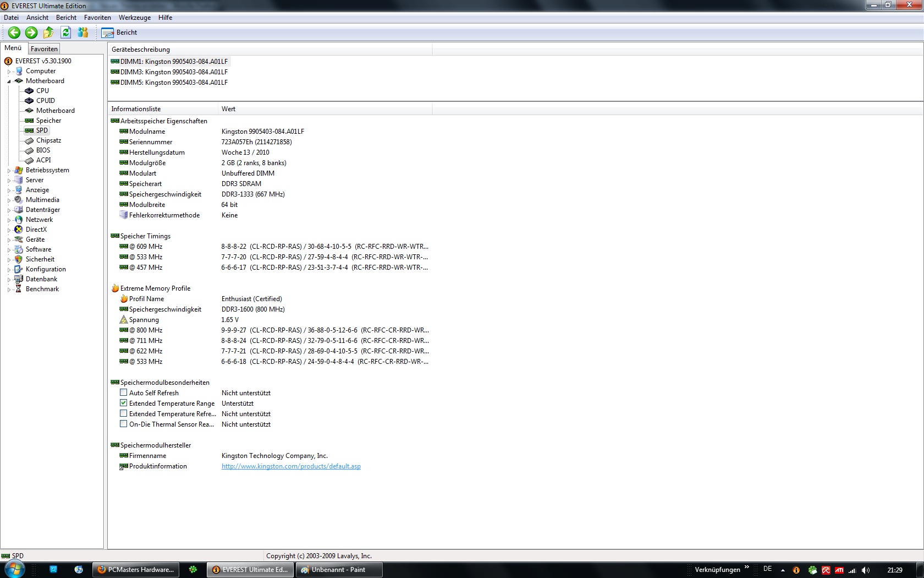Select the BIOS chip icon
The height and width of the screenshot is (578, 924).
pyautogui.click(x=29, y=150)
